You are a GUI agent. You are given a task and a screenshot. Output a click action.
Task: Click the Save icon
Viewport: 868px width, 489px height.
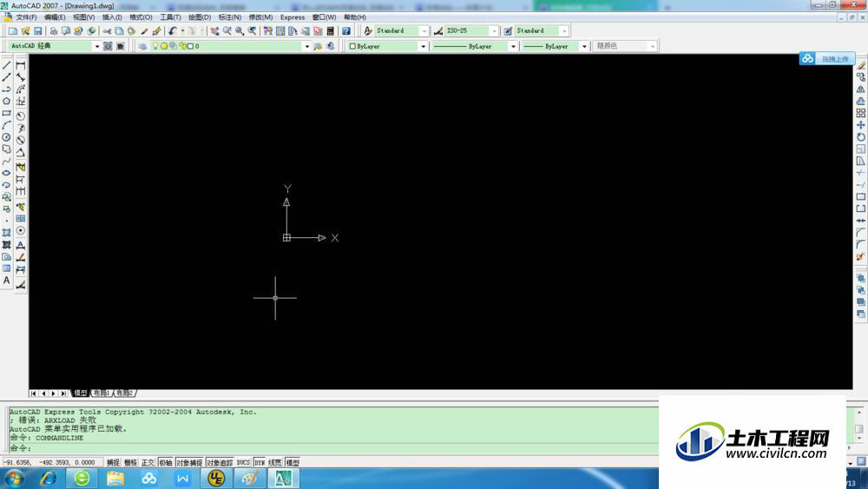point(38,31)
